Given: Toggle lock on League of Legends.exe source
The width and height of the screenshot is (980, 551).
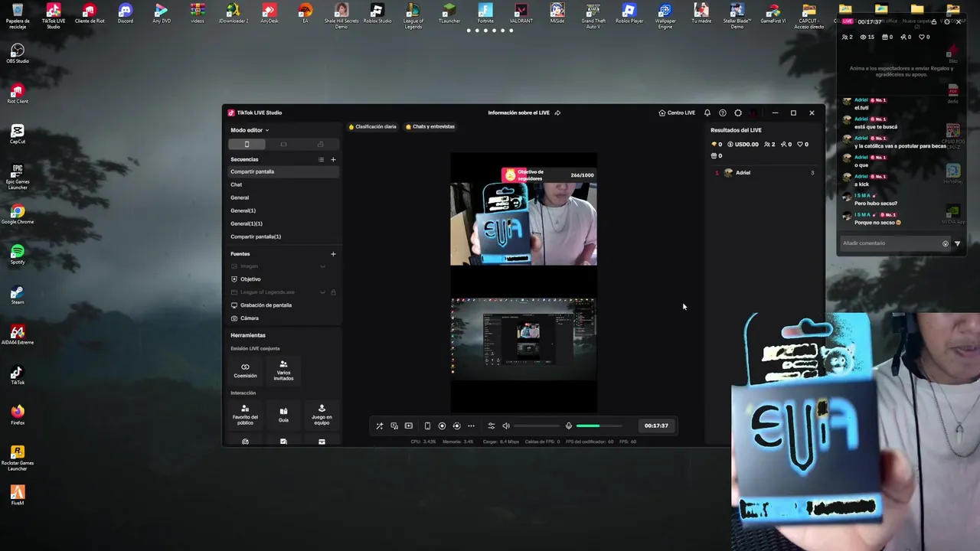Looking at the screenshot, I should coord(333,292).
